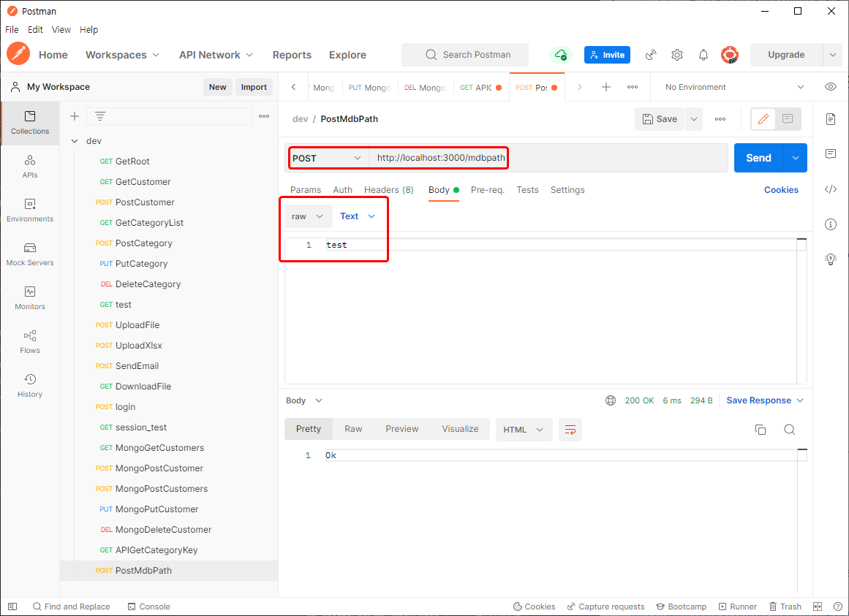
Task: Open the Save button dropdown arrow
Action: click(693, 119)
